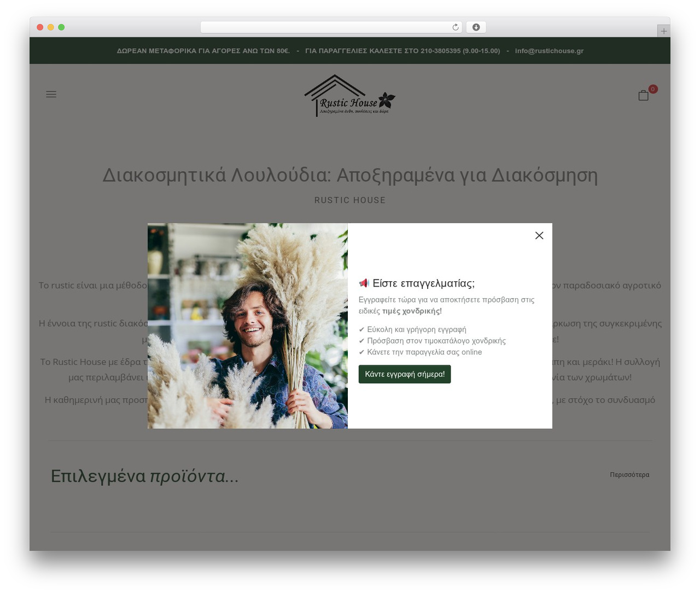The image size is (700, 593).
Task: Reload the page using the browser refresh icon
Action: coord(456,27)
